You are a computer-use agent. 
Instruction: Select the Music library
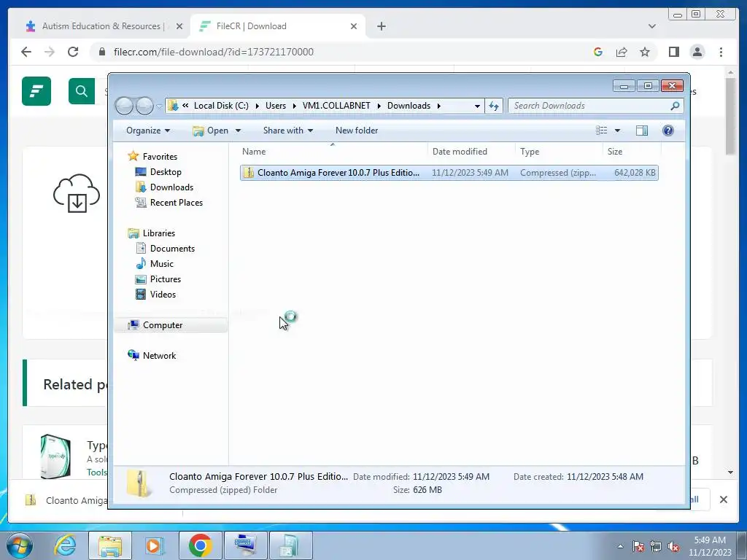point(161,263)
